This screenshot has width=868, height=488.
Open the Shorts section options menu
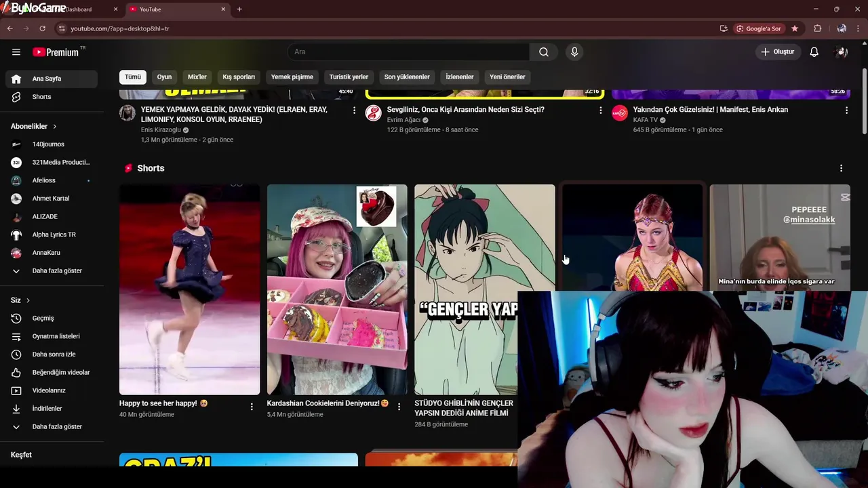pos(841,168)
